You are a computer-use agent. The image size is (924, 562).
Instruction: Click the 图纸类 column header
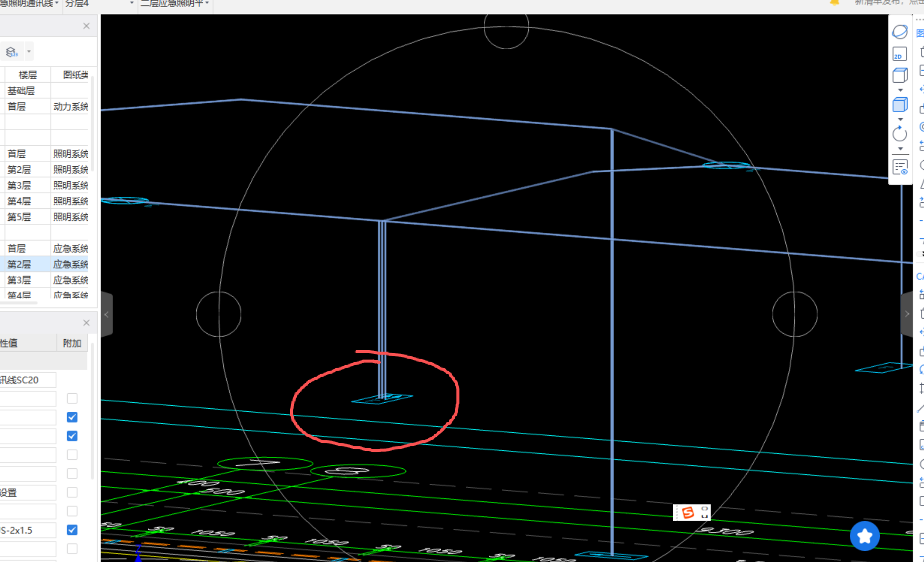[70, 75]
